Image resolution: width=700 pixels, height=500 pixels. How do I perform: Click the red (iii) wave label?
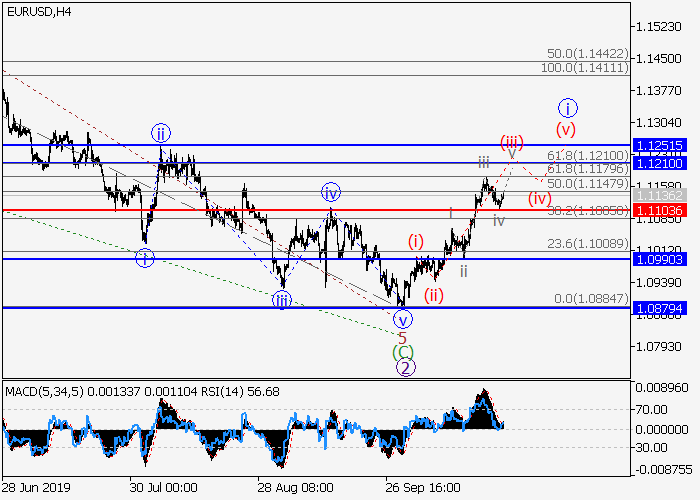(512, 140)
